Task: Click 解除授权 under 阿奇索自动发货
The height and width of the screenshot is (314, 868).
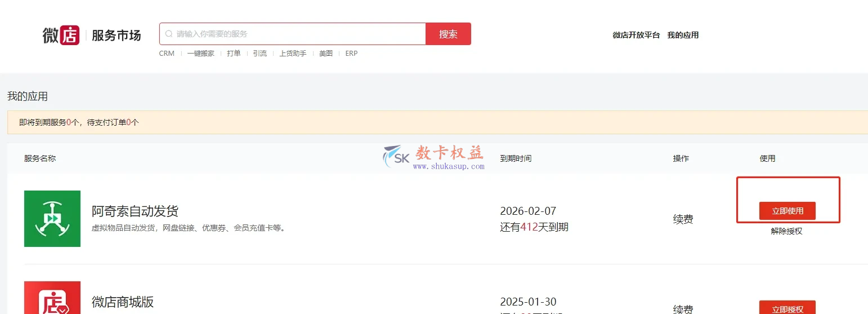Action: click(786, 231)
